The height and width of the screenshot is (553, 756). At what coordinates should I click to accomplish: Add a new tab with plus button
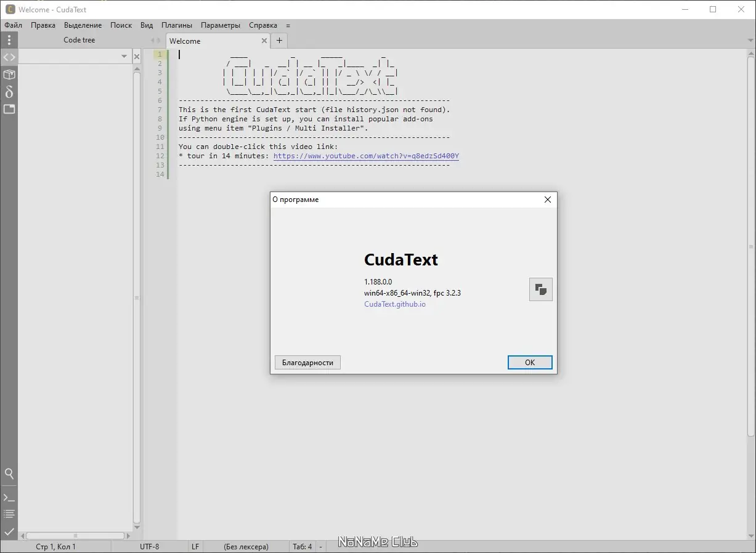point(279,41)
